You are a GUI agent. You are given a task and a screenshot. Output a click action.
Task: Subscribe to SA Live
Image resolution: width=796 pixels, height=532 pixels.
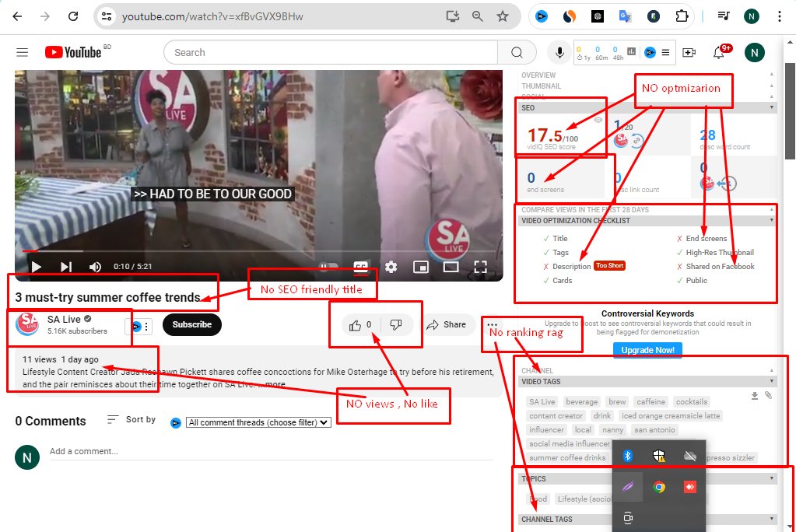(192, 324)
